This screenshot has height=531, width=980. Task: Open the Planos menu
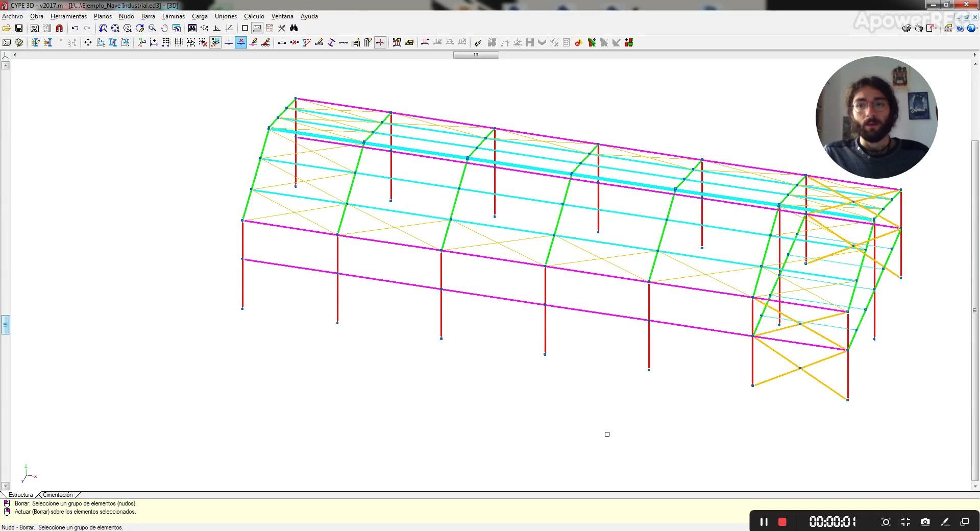coord(103,16)
